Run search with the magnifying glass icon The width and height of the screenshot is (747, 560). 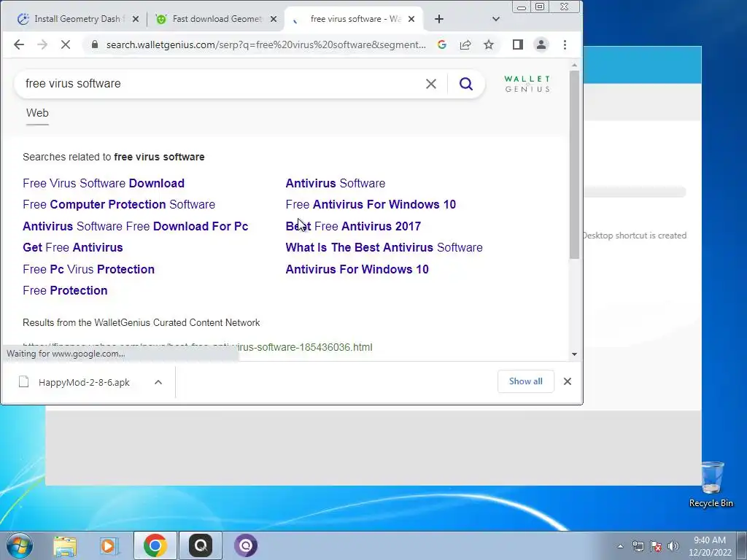click(466, 84)
